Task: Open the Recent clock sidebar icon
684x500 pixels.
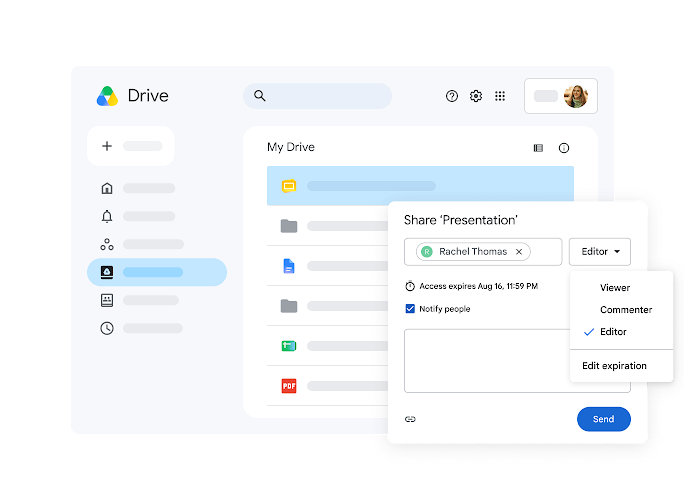Action: pos(107,328)
